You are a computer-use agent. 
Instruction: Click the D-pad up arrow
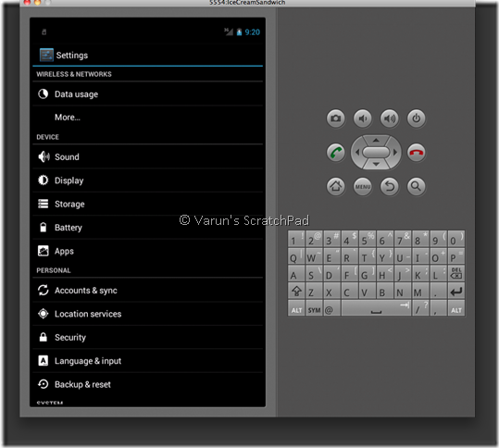tap(376, 141)
